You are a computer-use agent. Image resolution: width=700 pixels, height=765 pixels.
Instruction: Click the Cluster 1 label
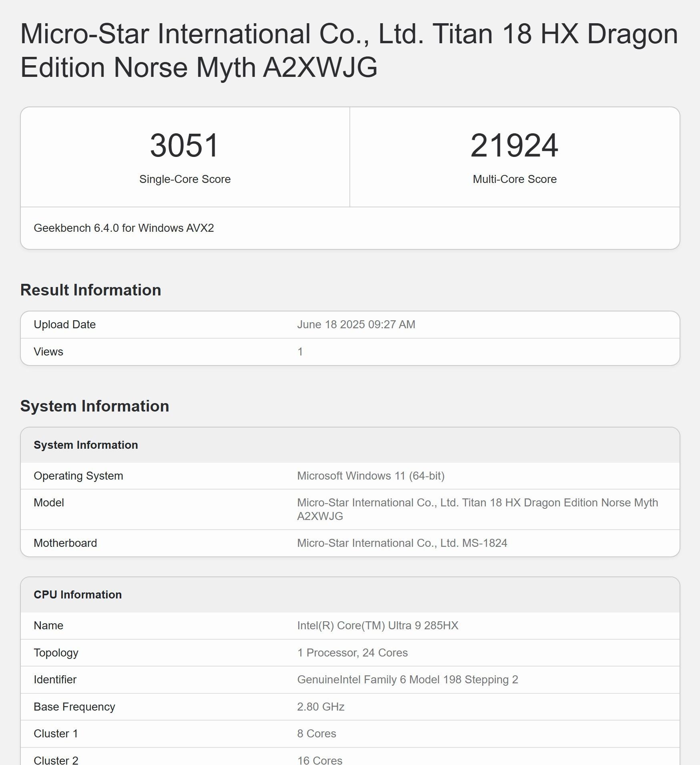(56, 734)
